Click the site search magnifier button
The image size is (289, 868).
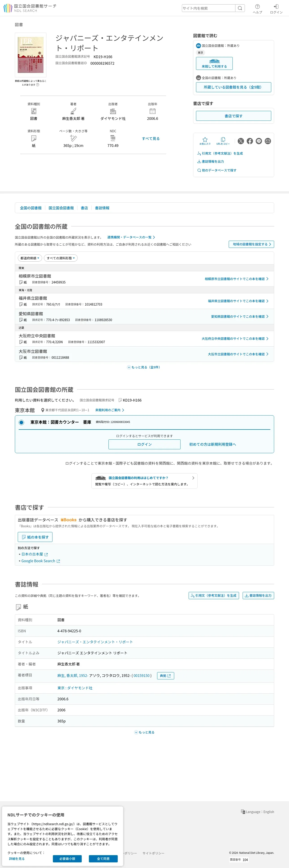point(240,8)
